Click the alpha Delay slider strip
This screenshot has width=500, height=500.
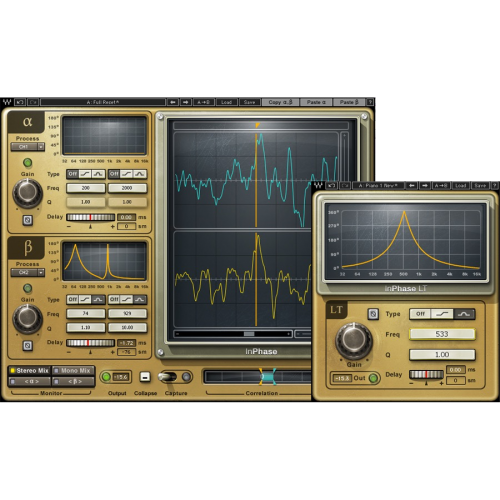tap(91, 217)
